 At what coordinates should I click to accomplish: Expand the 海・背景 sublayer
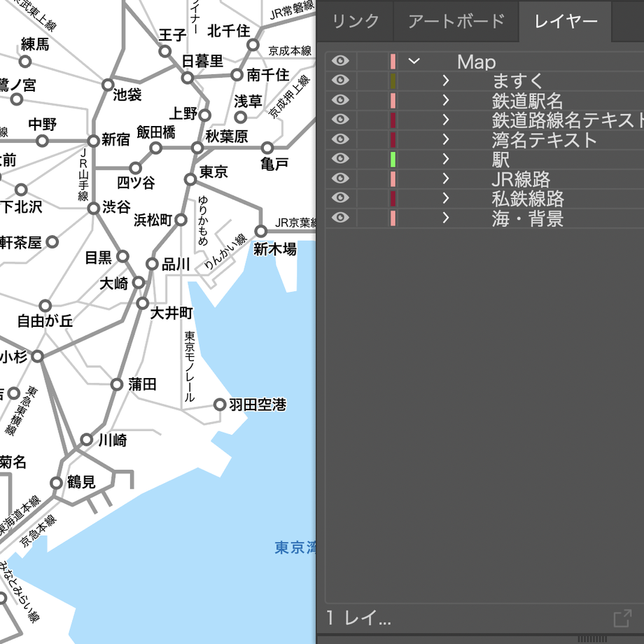[446, 218]
